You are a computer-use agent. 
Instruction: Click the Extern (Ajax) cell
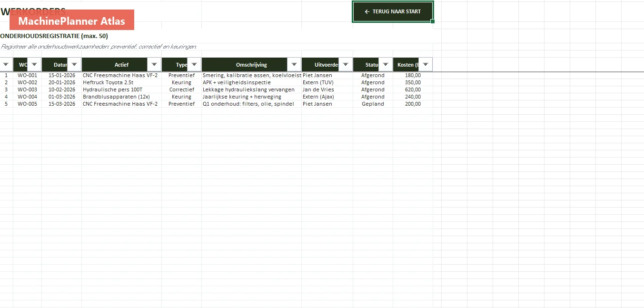click(x=327, y=97)
